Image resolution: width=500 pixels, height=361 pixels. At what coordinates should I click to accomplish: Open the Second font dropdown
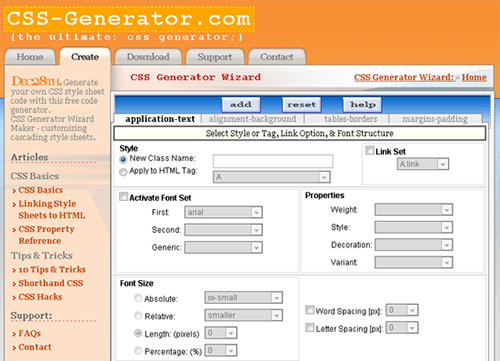pos(224,230)
